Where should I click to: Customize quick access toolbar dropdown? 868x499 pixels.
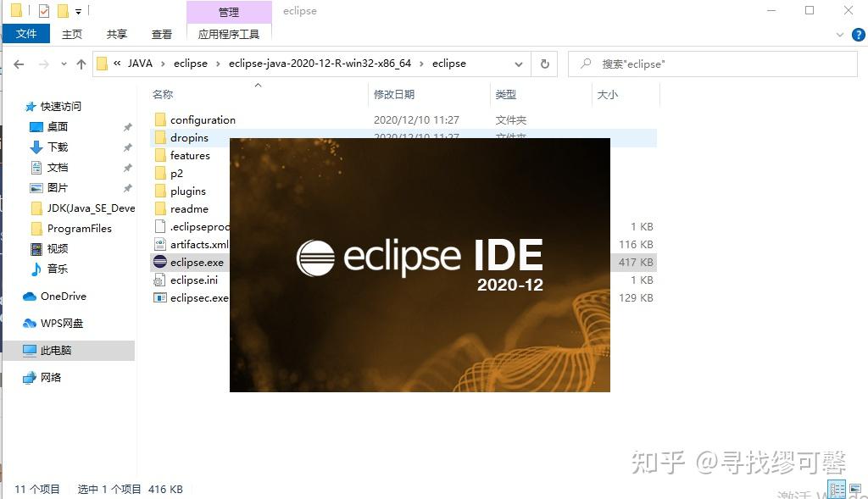(79, 11)
